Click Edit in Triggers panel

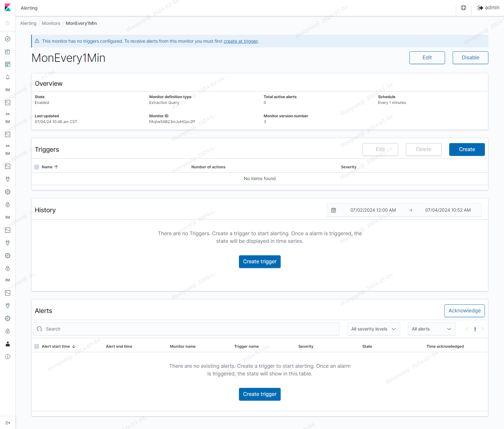pyautogui.click(x=380, y=149)
